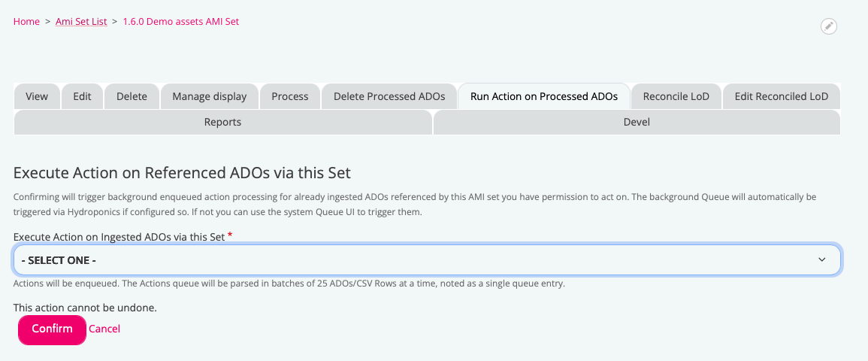Click the page heading Execute Action text

pyautogui.click(x=182, y=173)
